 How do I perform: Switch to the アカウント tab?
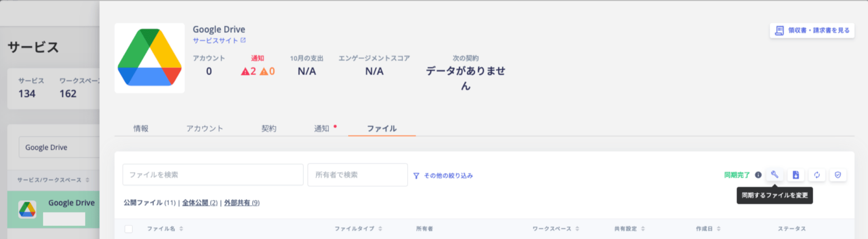coord(205,129)
